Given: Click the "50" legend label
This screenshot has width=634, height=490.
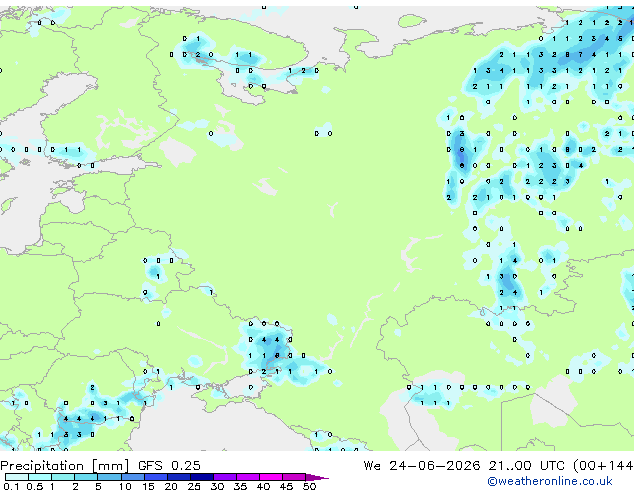Looking at the screenshot, I should tap(309, 486).
